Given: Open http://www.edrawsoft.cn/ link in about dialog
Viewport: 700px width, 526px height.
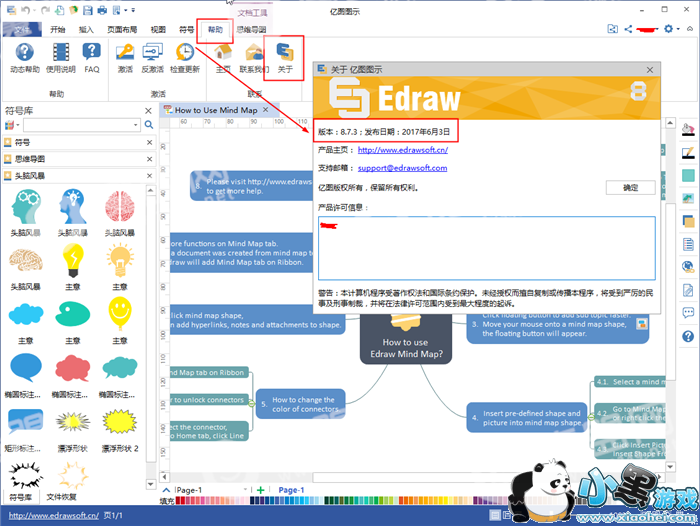Looking at the screenshot, I should 403,150.
